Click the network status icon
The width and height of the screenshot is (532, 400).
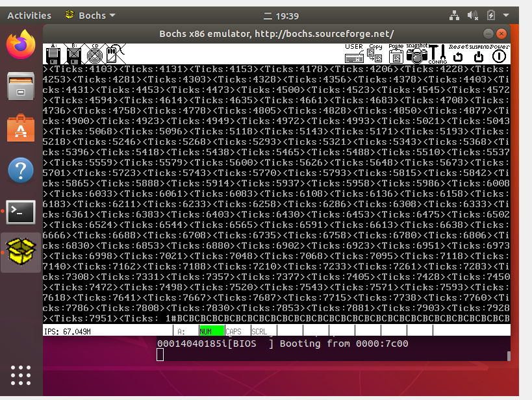pos(454,16)
